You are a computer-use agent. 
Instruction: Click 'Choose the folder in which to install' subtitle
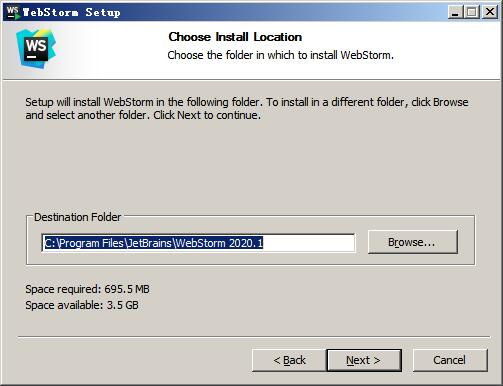click(280, 55)
